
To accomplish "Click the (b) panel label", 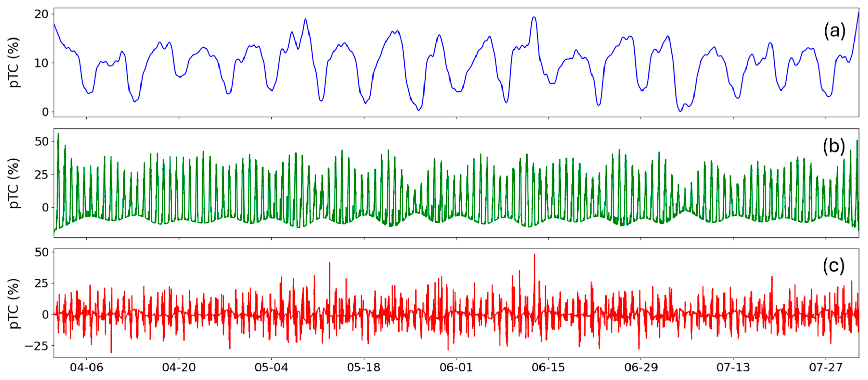I will pyautogui.click(x=834, y=146).
